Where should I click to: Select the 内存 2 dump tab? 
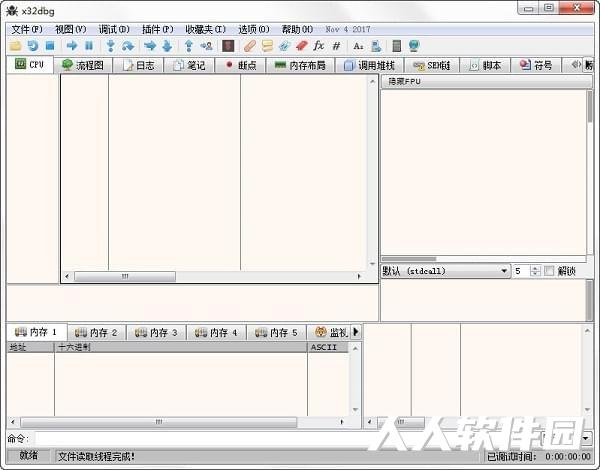(96, 333)
